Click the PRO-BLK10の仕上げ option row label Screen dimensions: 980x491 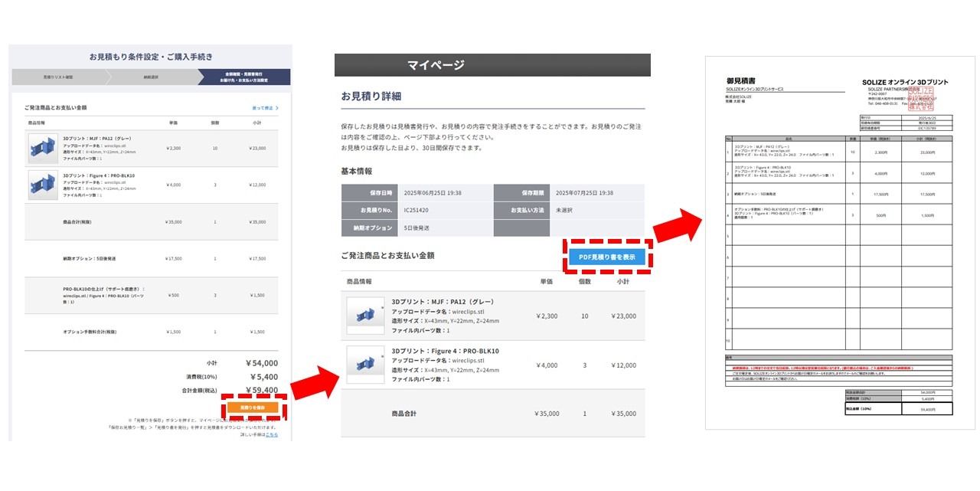click(103, 295)
